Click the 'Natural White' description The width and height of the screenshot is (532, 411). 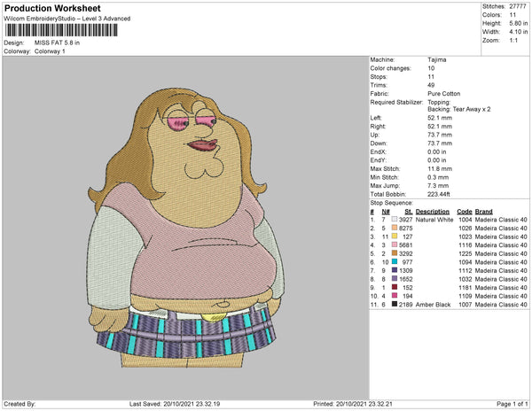pyautogui.click(x=434, y=220)
